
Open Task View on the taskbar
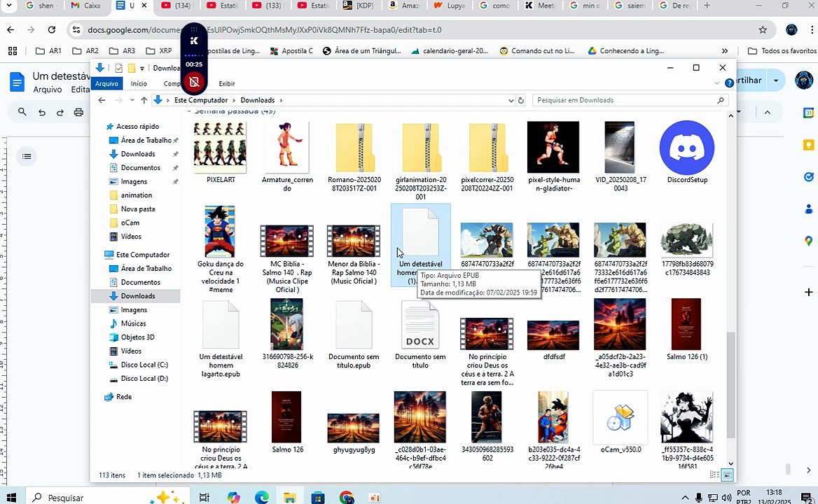coord(204,497)
